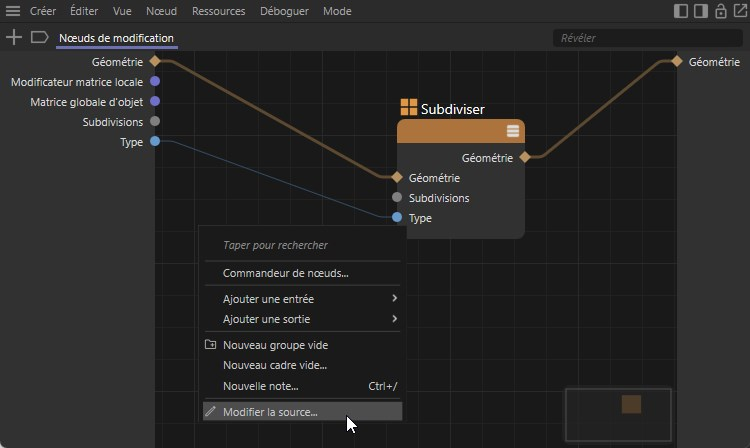Open the hamburger menu in the menu bar

point(12,11)
